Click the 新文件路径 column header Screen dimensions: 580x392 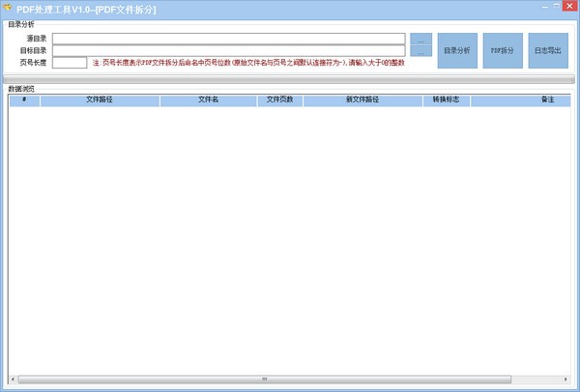pos(362,99)
